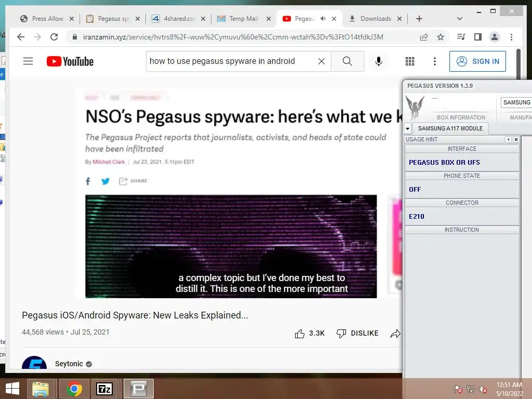Open File Explorer from the taskbar
The height and width of the screenshot is (399, 532).
click(x=41, y=389)
